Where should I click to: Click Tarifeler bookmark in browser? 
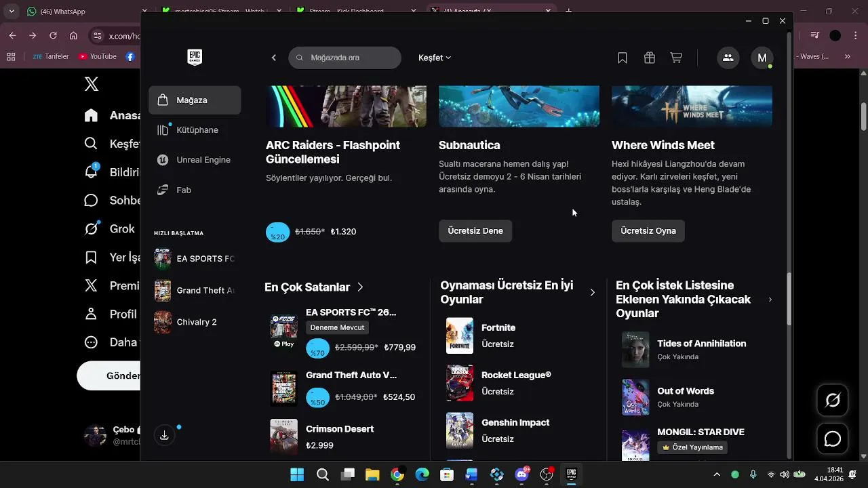[x=50, y=56]
